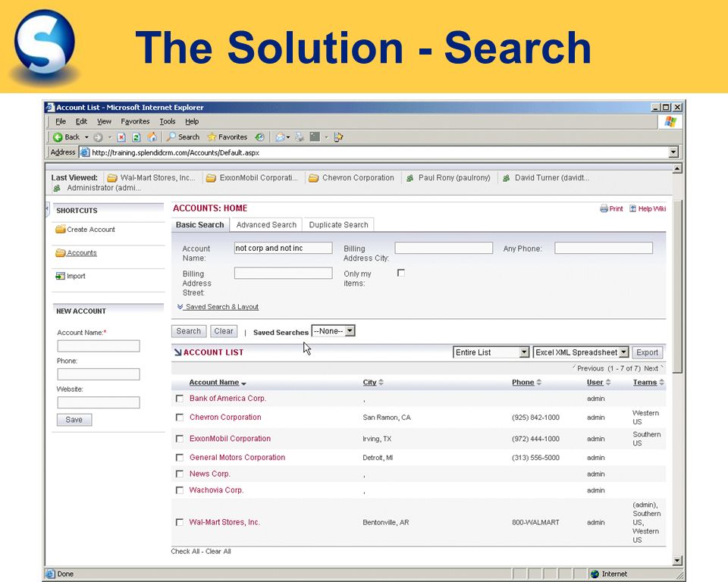The width and height of the screenshot is (728, 582).
Task: Tick General Motors Corporation checkbox
Action: click(x=180, y=458)
